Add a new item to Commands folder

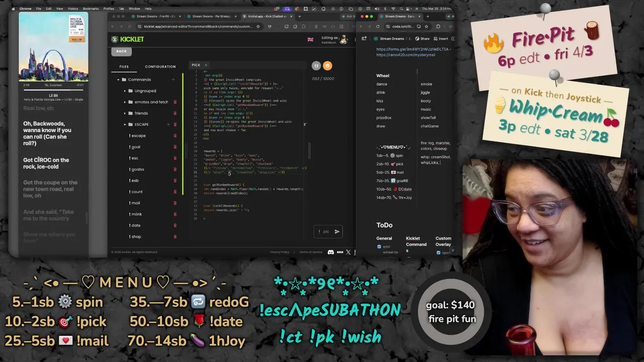(x=173, y=79)
